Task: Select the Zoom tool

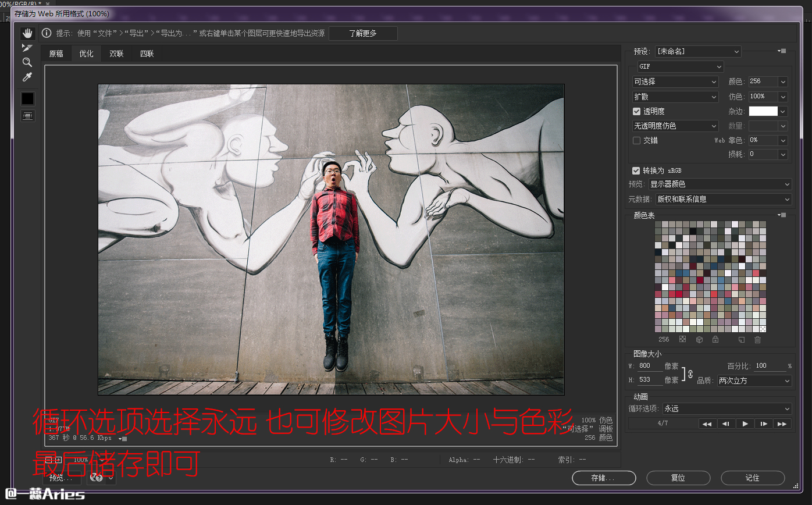Action: click(x=27, y=62)
